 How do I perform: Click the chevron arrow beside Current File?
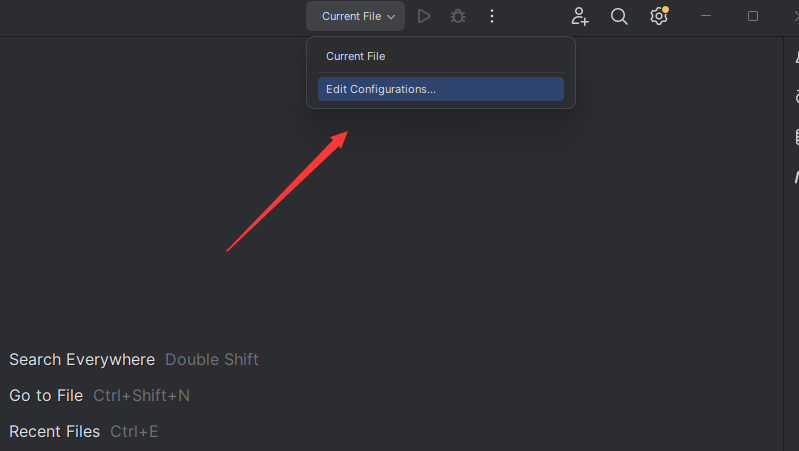pos(391,17)
